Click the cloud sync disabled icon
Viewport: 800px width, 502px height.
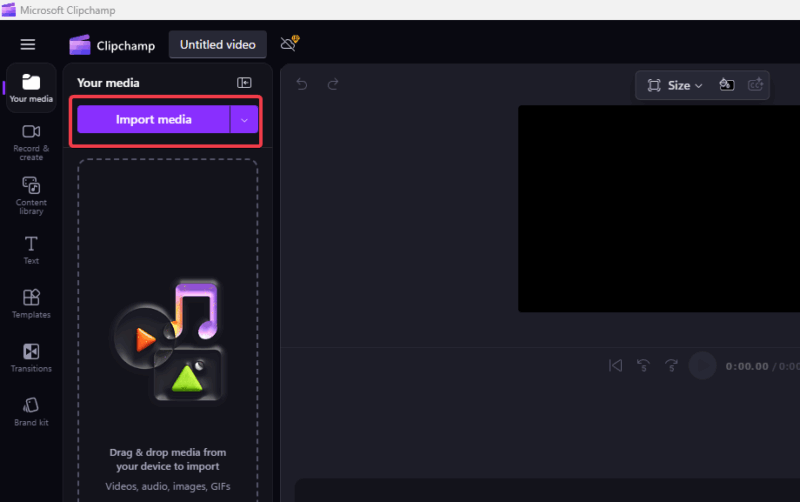(290, 43)
